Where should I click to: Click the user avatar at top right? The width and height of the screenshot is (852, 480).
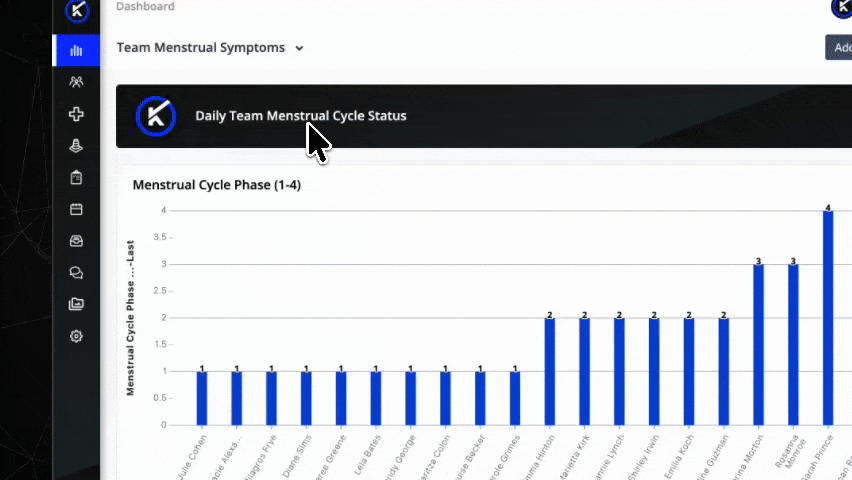pos(842,8)
